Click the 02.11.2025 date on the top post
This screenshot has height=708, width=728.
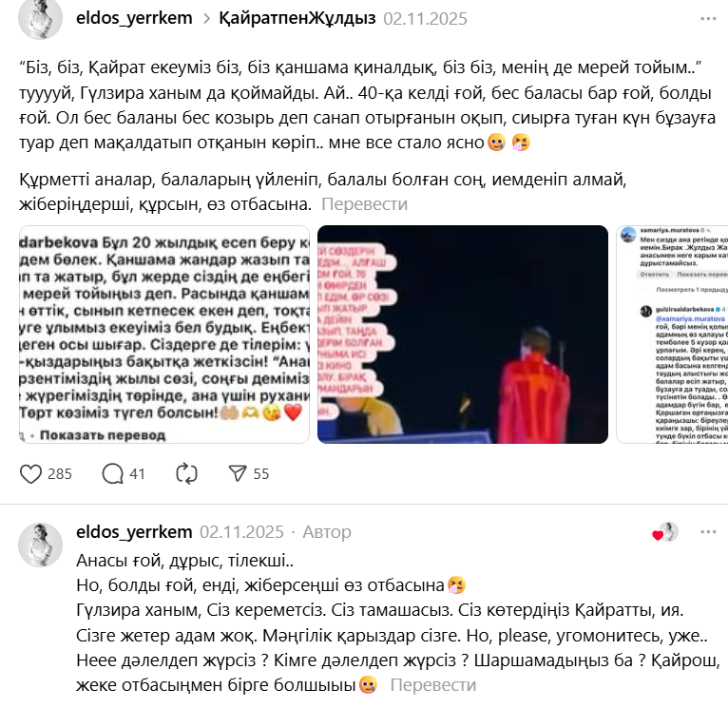pos(425,19)
